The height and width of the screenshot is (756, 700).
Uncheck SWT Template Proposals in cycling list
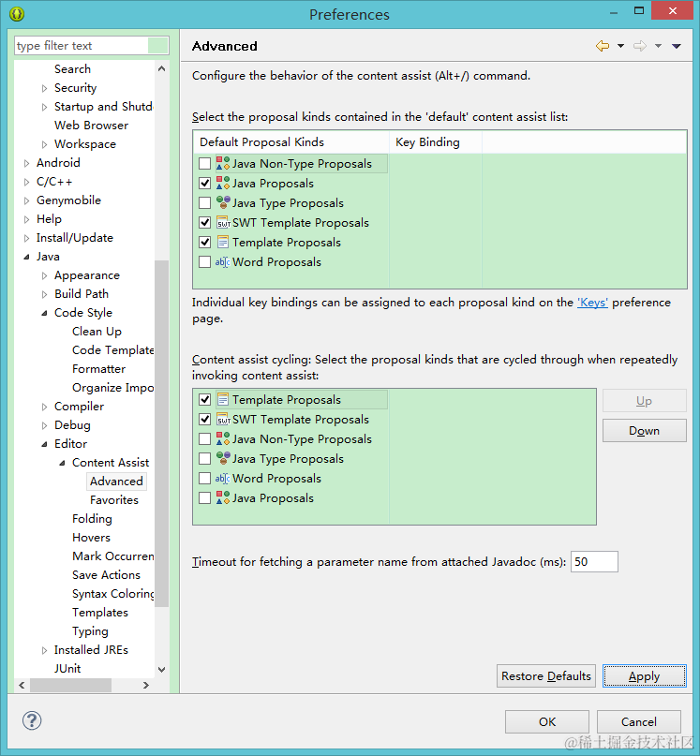[x=204, y=419]
